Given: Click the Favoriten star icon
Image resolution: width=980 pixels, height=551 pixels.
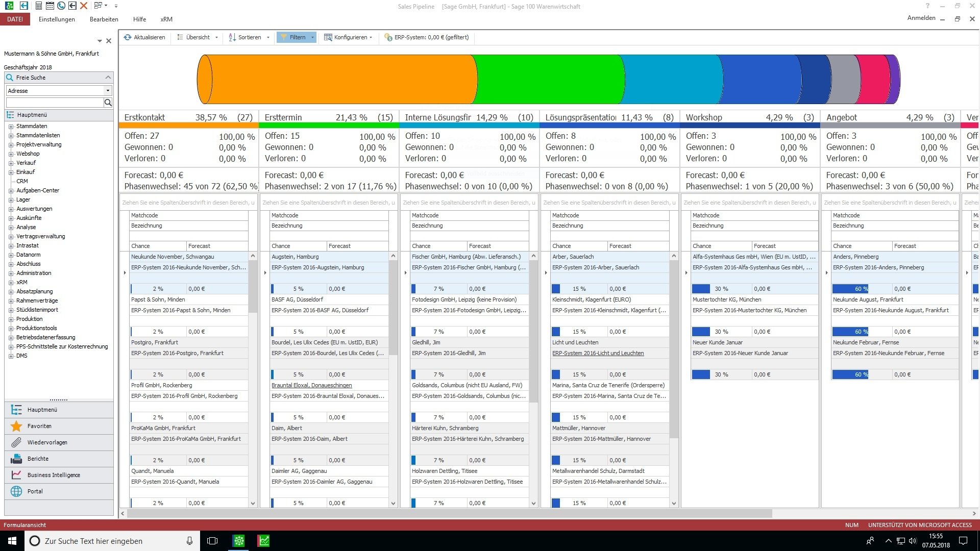Looking at the screenshot, I should [x=16, y=426].
